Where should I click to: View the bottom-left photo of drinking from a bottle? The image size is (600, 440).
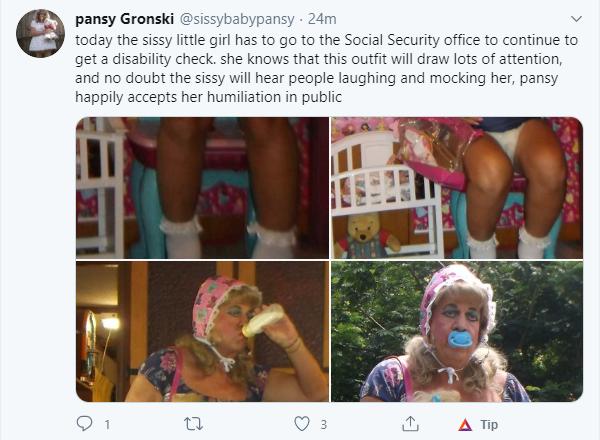202,331
